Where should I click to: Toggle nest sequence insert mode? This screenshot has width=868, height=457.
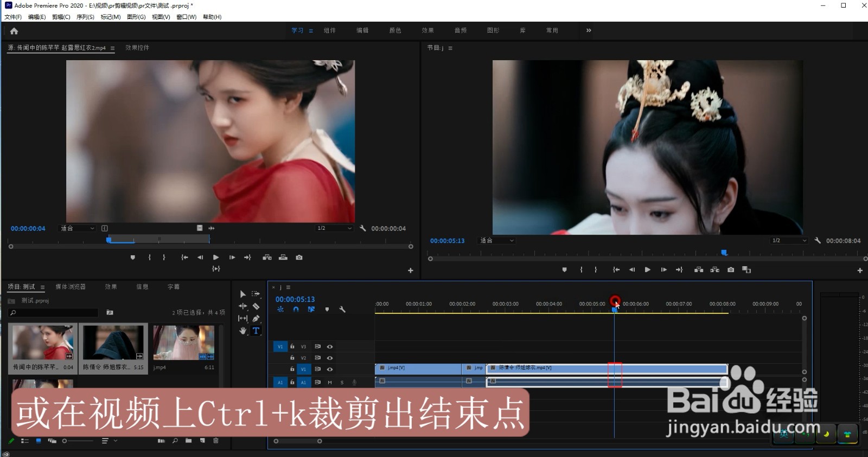[x=280, y=310]
